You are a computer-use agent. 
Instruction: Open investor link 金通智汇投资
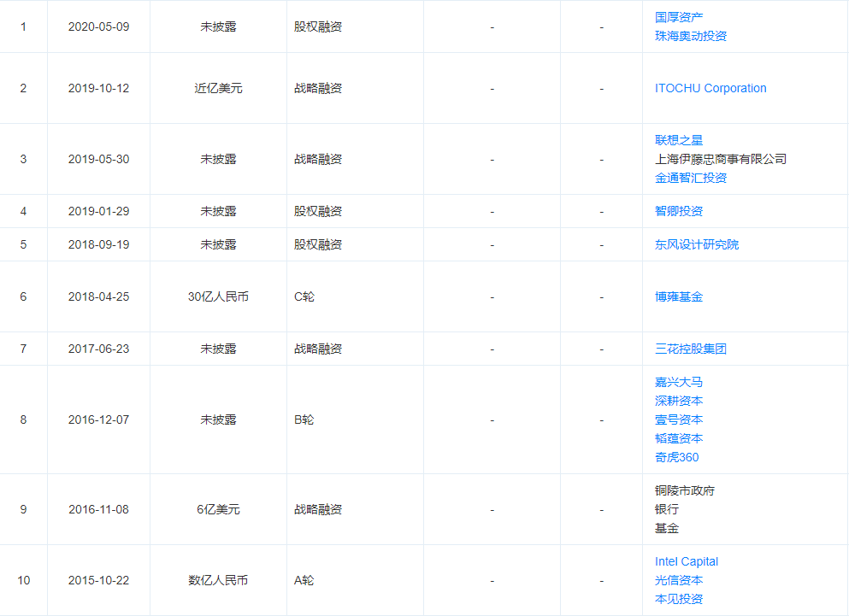[x=690, y=178]
